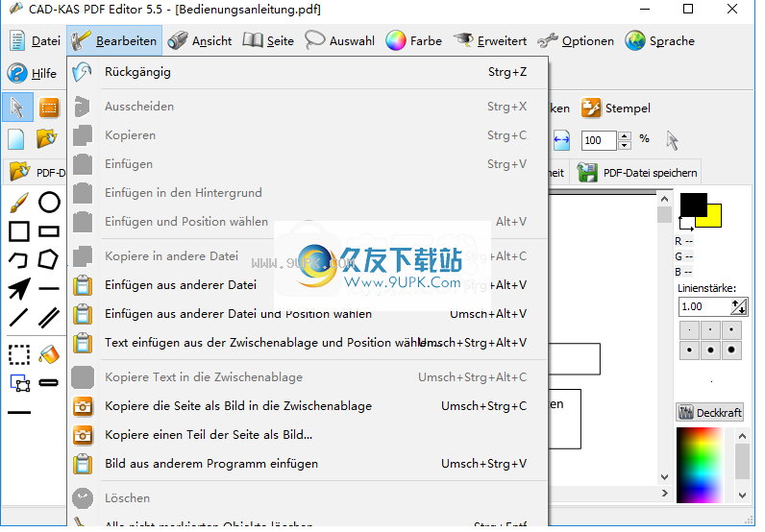765x532 pixels.
Task: Click the new blank page icon
Action: click(x=16, y=139)
